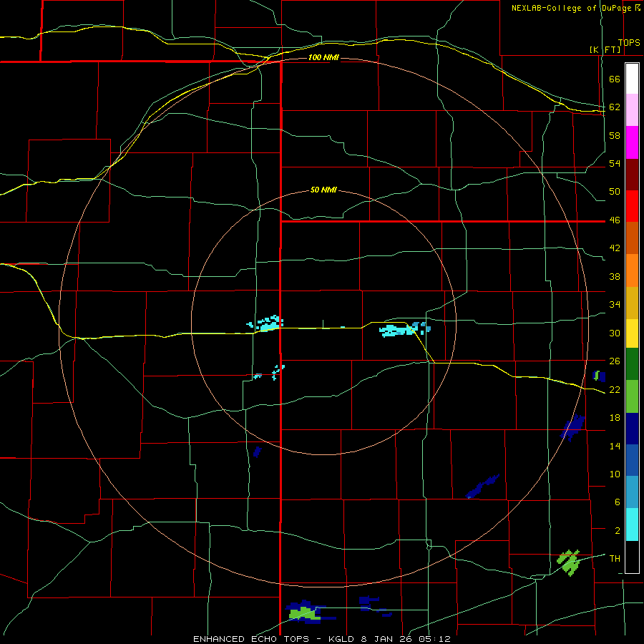Click the "22" scale label
This screenshot has height=644, width=644.
(x=615, y=389)
